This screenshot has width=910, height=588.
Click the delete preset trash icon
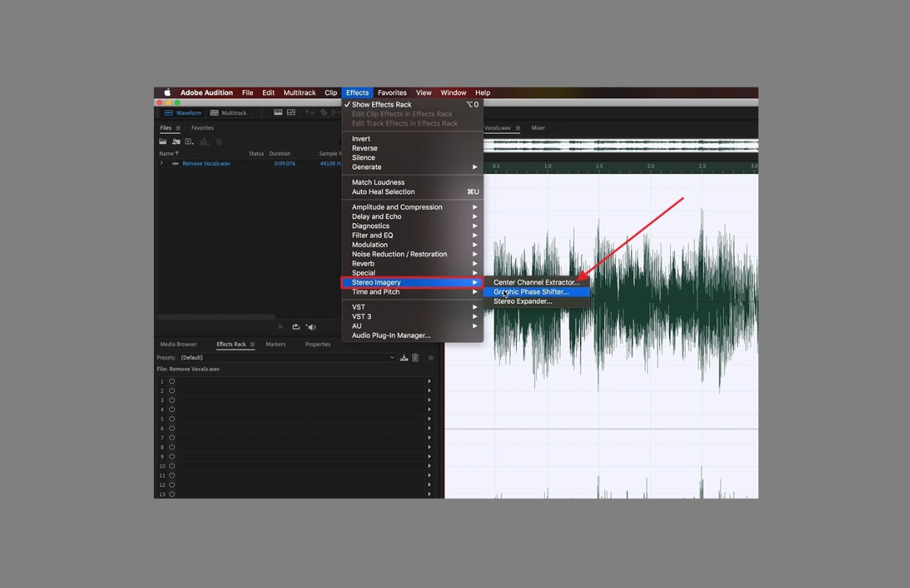[x=415, y=357]
